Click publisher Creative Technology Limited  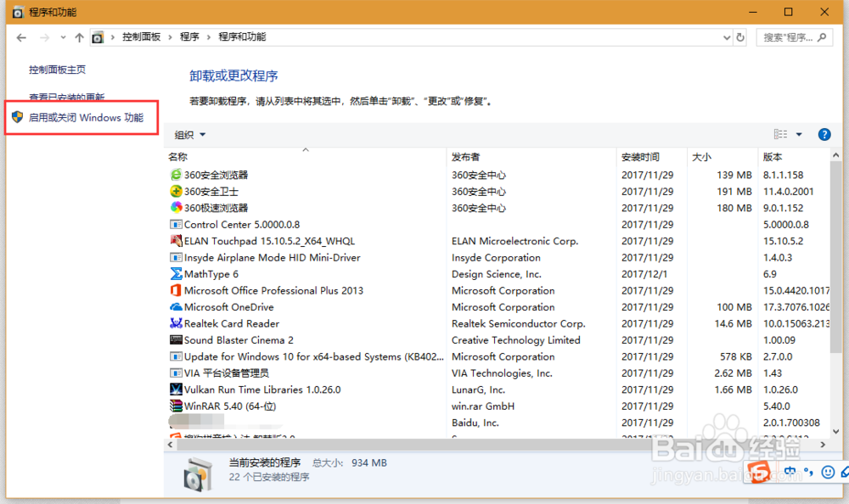(516, 340)
